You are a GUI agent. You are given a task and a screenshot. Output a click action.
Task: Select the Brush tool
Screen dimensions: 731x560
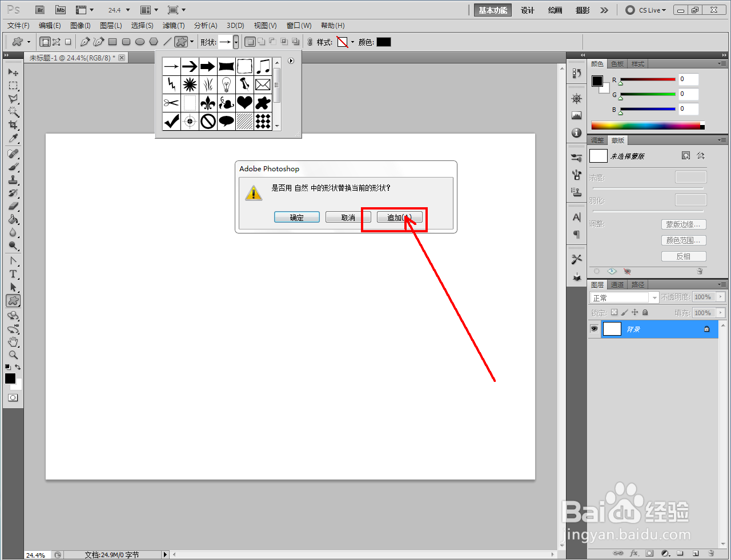(x=13, y=167)
